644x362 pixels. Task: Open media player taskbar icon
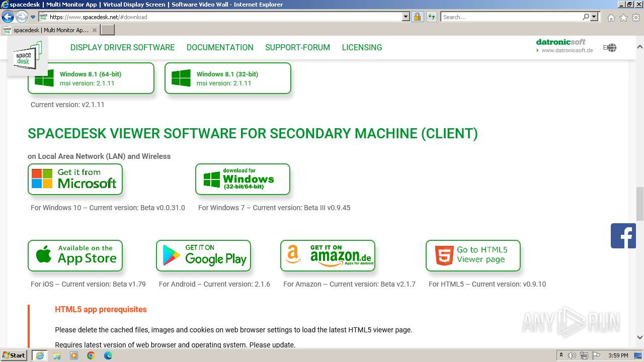pyautogui.click(x=74, y=355)
